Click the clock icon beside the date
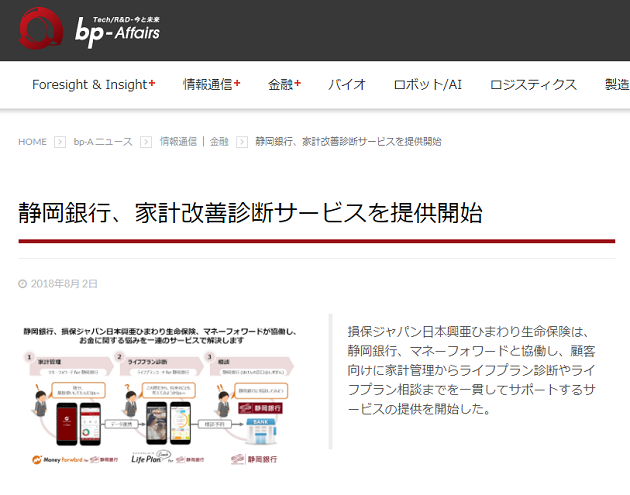Screen dimensions: 630x495 pyautogui.click(x=22, y=284)
